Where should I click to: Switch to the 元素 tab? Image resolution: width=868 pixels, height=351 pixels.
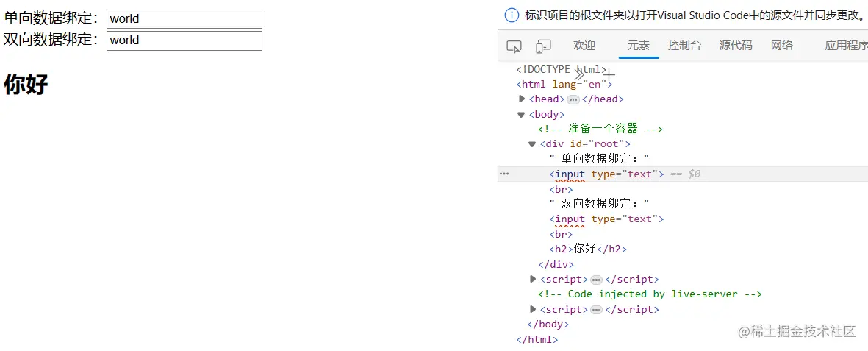click(638, 46)
